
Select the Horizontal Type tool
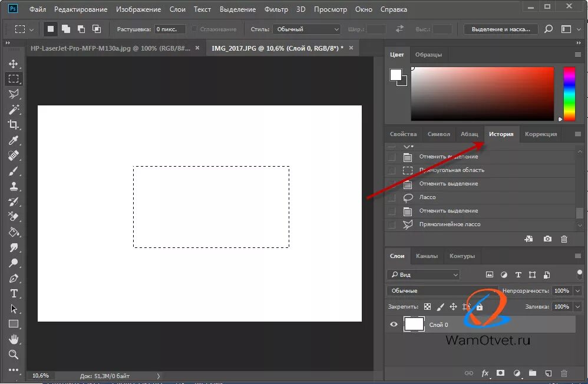[x=14, y=294]
